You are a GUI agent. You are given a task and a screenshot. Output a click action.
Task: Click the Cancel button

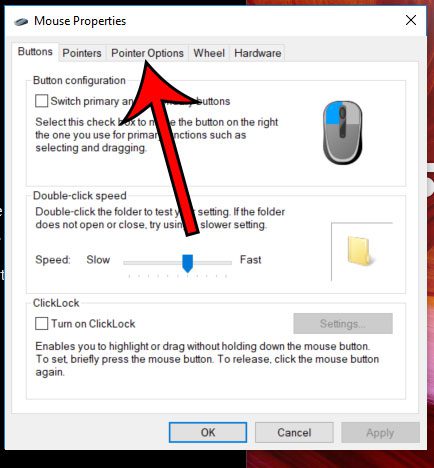(x=294, y=432)
